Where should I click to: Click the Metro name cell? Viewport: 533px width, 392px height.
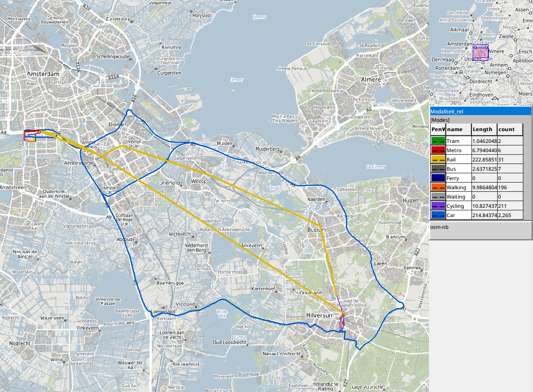tap(458, 150)
